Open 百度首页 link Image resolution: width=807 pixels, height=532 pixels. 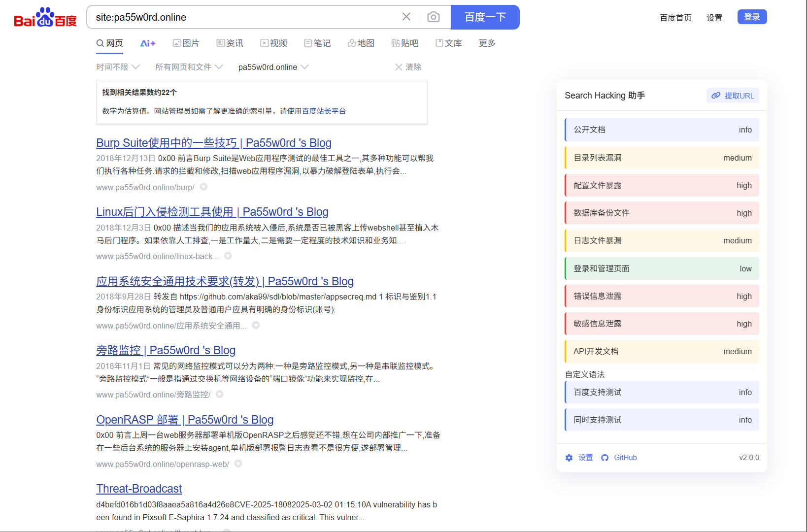point(675,18)
